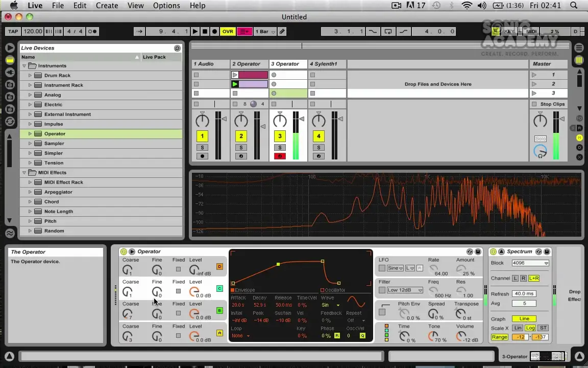Toggle the Filter on/off switch in Operator
Screen dimensions: 588x368
[382, 290]
